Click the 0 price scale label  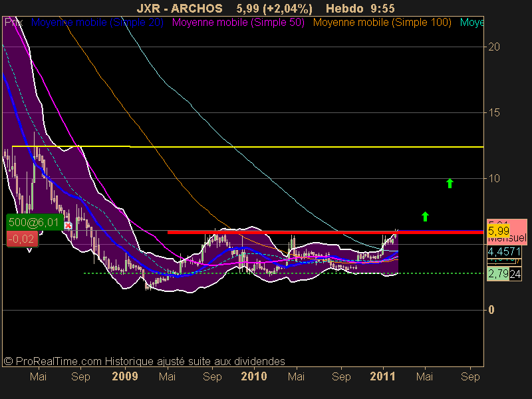[491, 310]
